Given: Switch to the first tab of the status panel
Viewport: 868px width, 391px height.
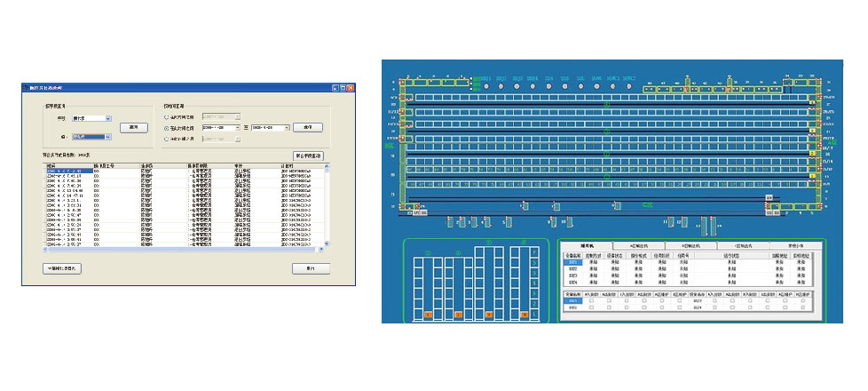Looking at the screenshot, I should coord(587,245).
